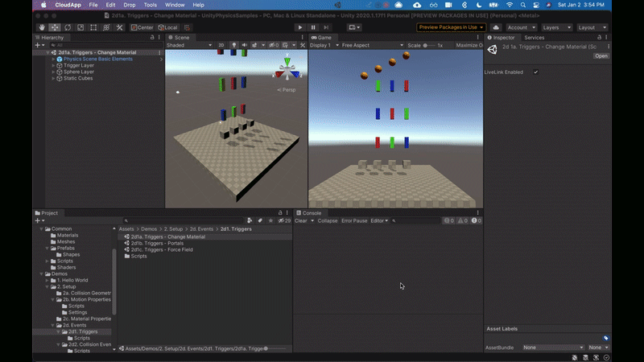Screen dimensions: 644x362
Task: Select the combined Transform tool
Action: (106, 27)
